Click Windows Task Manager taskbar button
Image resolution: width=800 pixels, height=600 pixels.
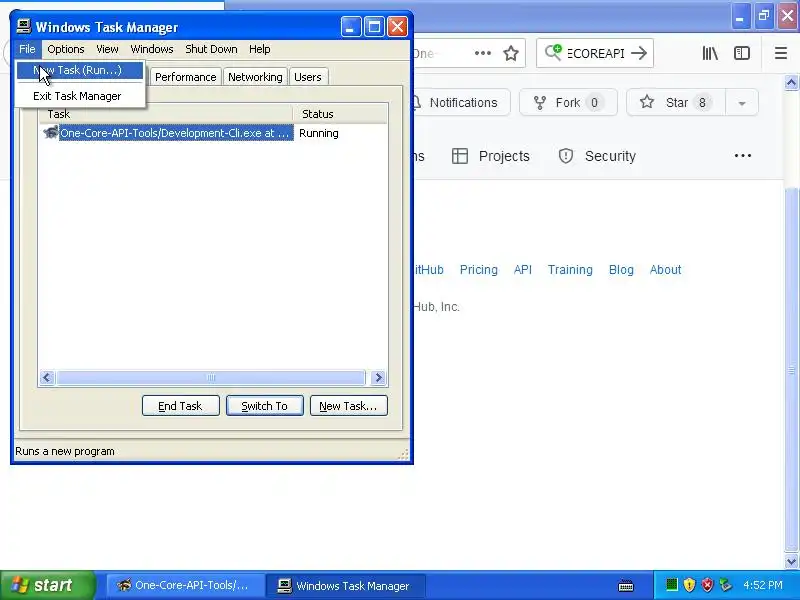(345, 585)
